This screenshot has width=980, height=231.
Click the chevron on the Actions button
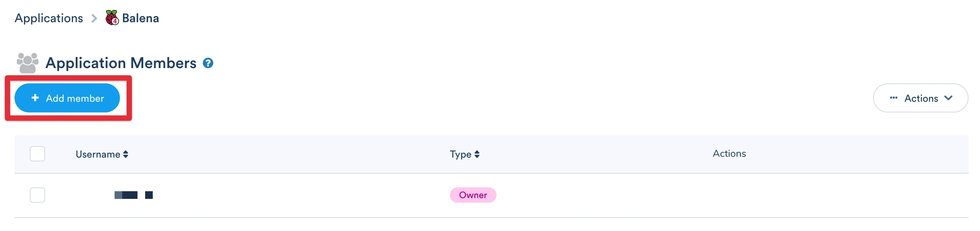[948, 98]
